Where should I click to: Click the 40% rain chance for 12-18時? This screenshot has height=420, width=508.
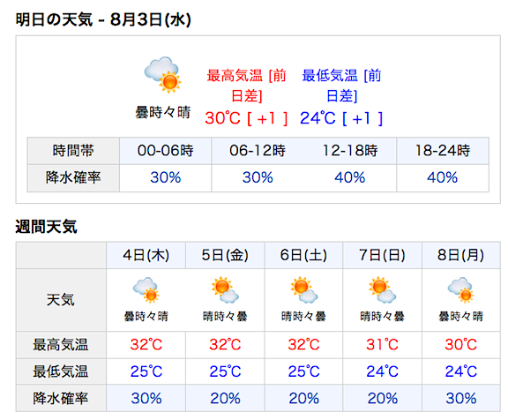point(350,177)
